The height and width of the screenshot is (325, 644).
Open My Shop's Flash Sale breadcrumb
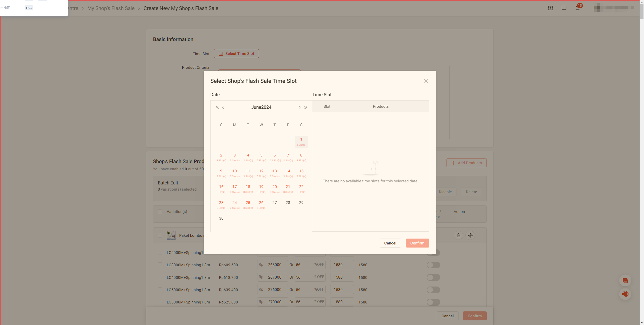coord(111,8)
